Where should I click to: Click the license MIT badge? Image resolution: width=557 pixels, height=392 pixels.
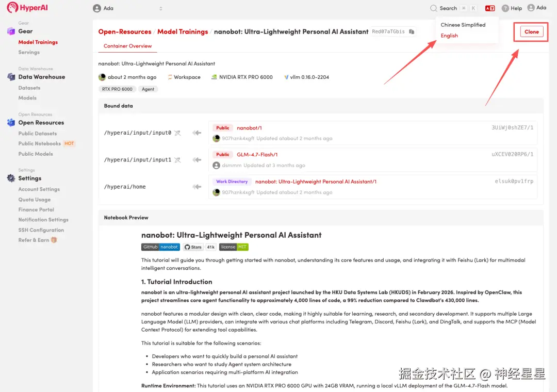point(234,247)
